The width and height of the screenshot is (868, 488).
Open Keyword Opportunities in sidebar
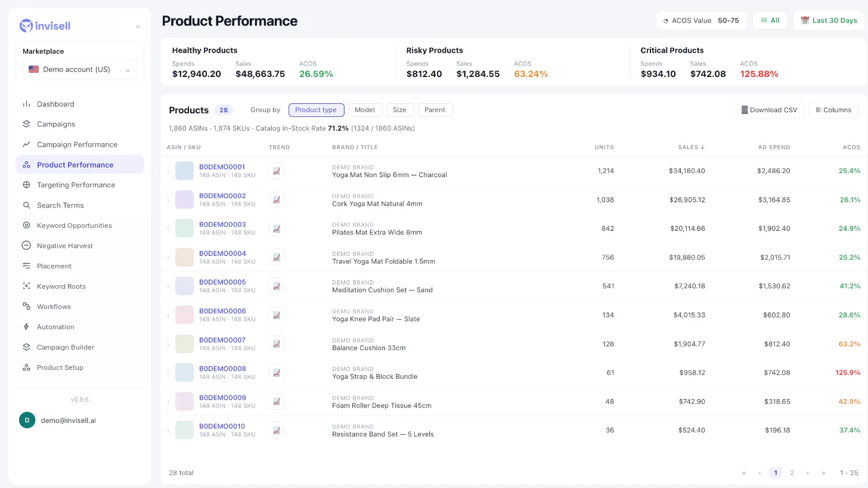tap(80, 226)
